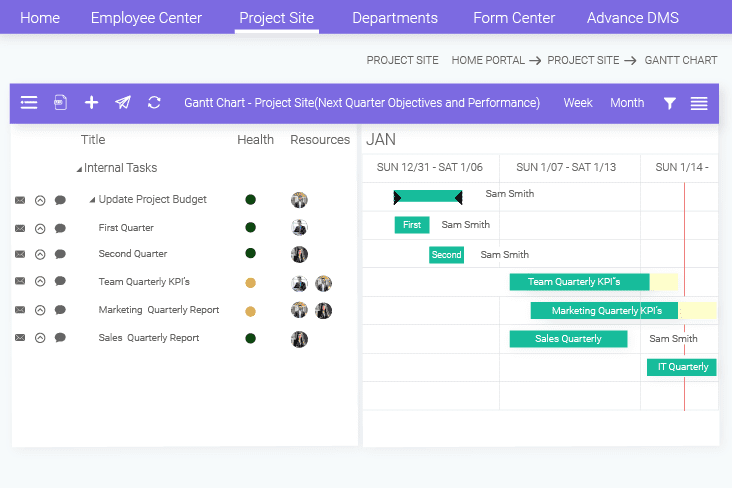Click mail icon for Team Quarterly KPI's row
The image size is (732, 488).
tap(20, 281)
